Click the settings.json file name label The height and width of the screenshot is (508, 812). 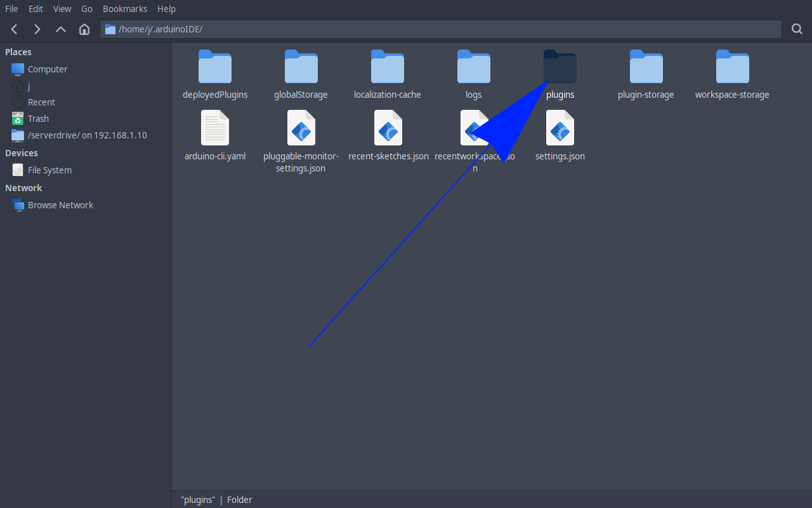[560, 156]
